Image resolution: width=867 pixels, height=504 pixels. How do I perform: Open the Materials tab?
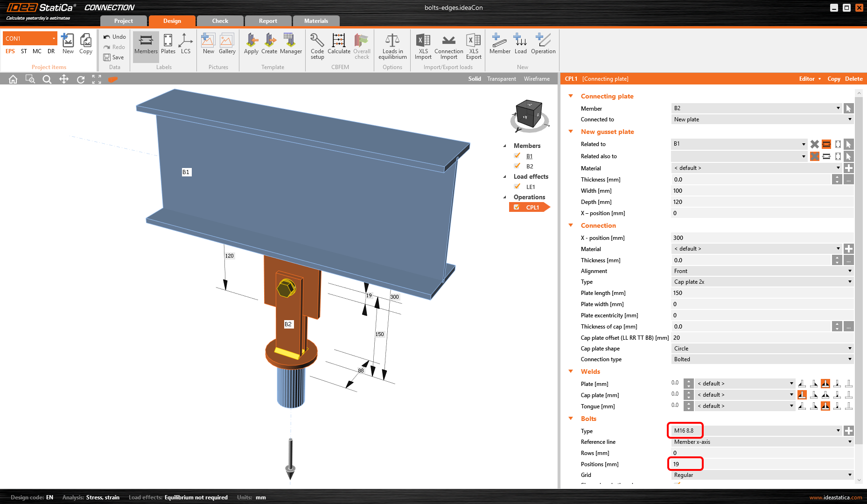click(316, 21)
